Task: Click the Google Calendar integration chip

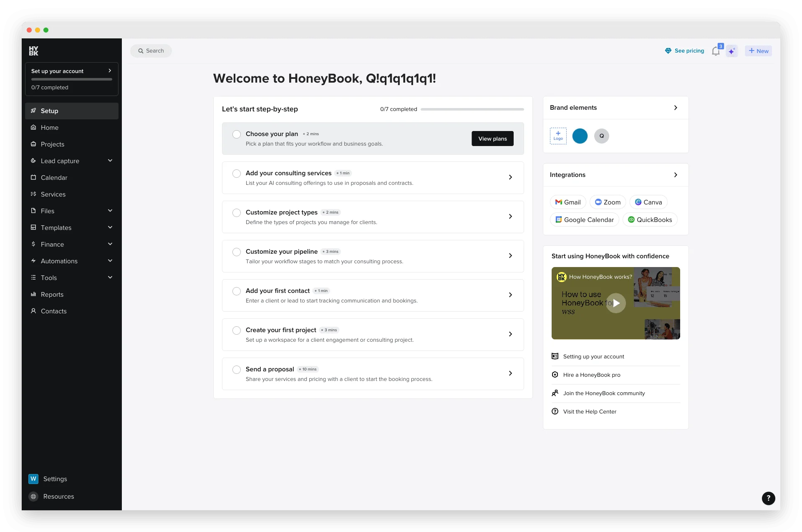Action: (584, 219)
